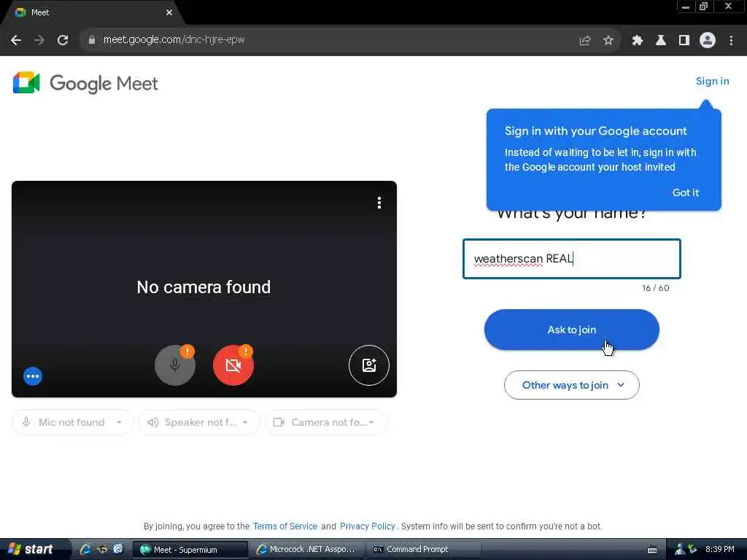
Task: Click the lock site info icon
Action: [92, 40]
